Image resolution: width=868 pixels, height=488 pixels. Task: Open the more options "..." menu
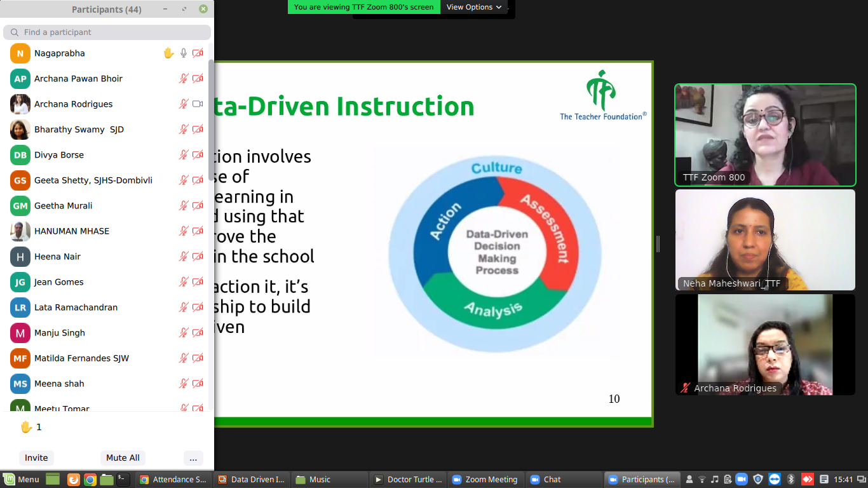pyautogui.click(x=193, y=457)
